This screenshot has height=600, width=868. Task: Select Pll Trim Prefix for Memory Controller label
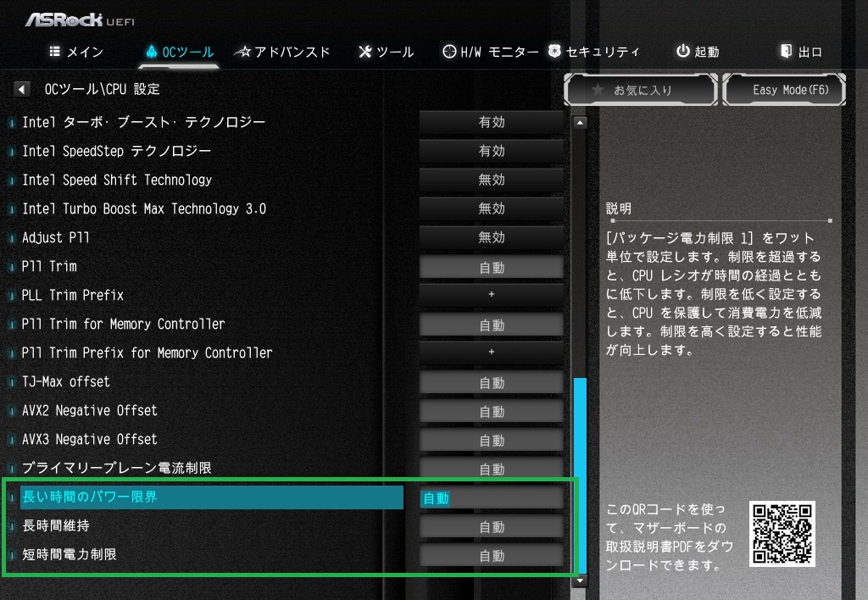[147, 352]
